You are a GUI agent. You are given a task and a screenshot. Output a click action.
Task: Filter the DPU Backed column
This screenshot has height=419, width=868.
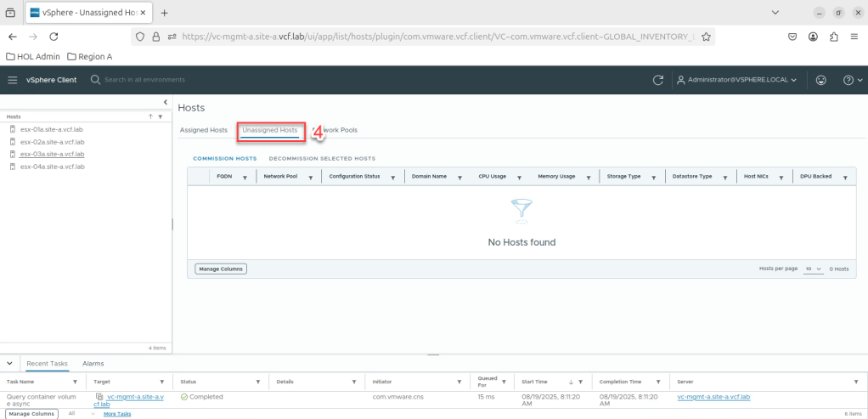(845, 178)
